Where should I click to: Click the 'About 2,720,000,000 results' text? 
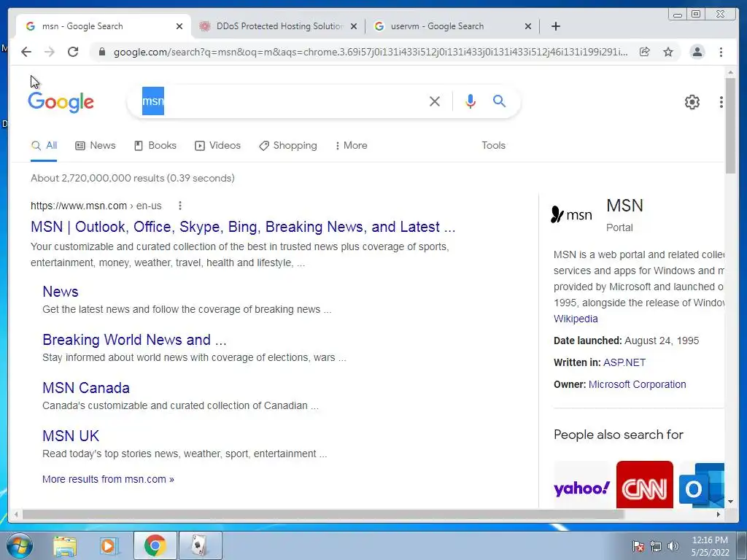(x=133, y=178)
